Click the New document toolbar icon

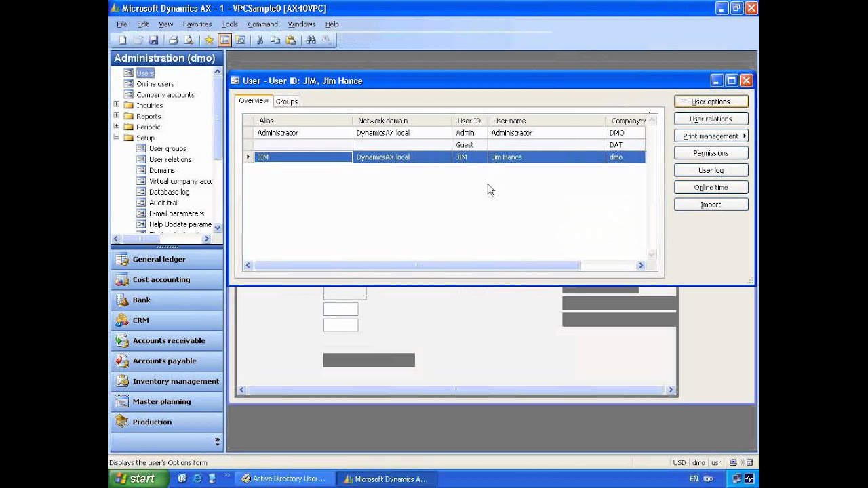click(123, 40)
